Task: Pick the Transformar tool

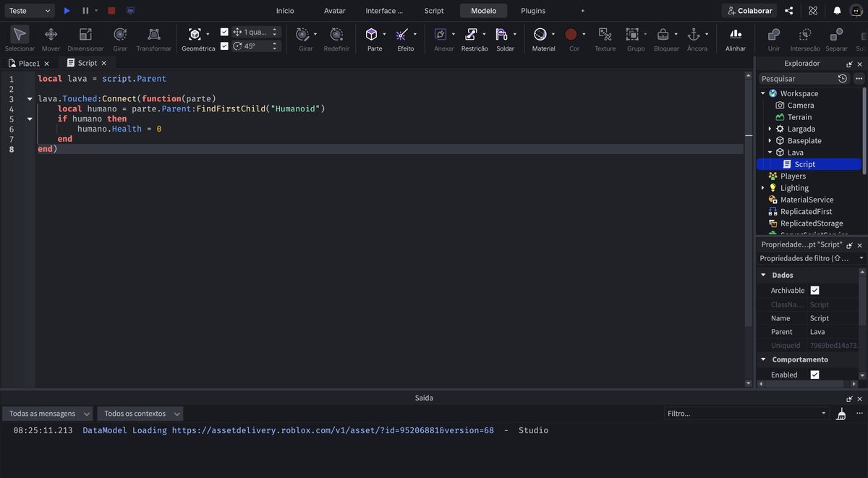Action: coord(154,34)
